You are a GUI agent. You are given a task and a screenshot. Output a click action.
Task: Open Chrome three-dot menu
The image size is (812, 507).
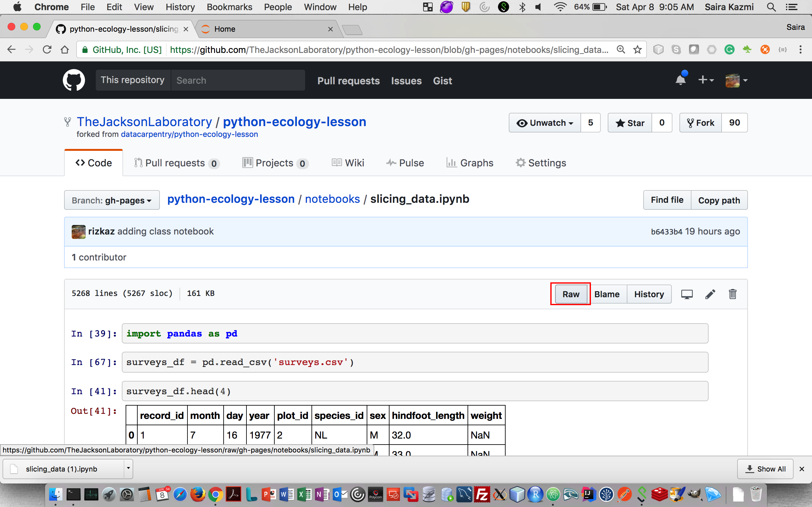(800, 50)
